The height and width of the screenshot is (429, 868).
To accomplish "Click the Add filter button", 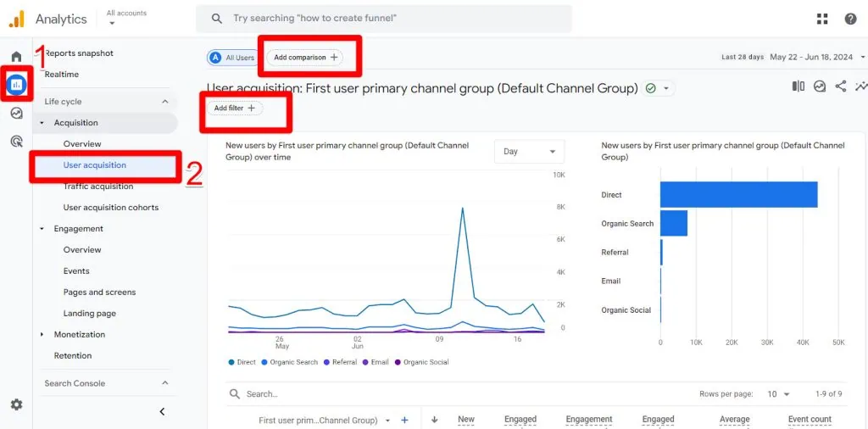I will [x=234, y=109].
